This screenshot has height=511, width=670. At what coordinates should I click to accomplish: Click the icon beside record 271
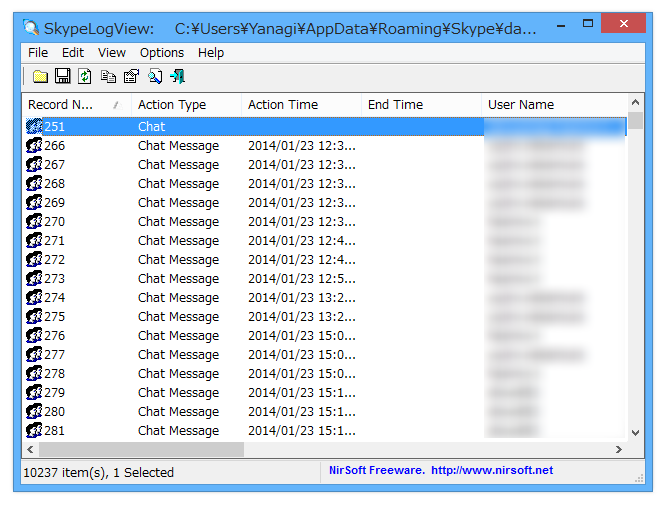pos(34,241)
